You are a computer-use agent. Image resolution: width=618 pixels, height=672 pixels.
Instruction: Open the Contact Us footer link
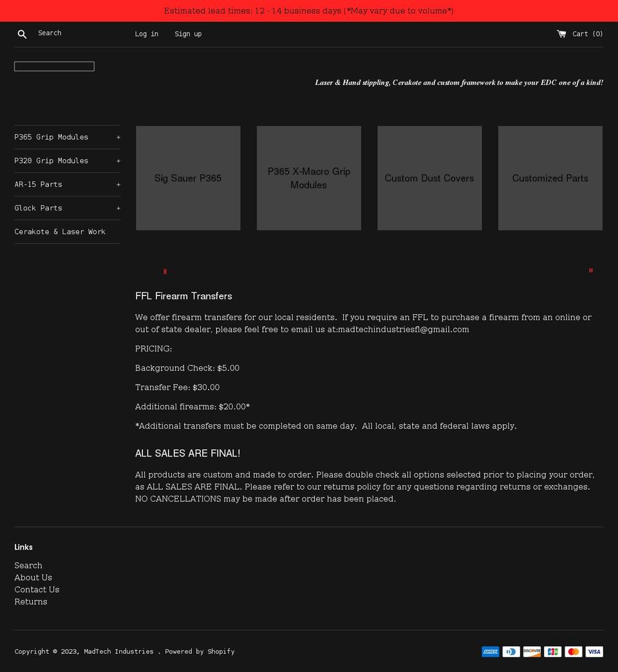click(37, 589)
